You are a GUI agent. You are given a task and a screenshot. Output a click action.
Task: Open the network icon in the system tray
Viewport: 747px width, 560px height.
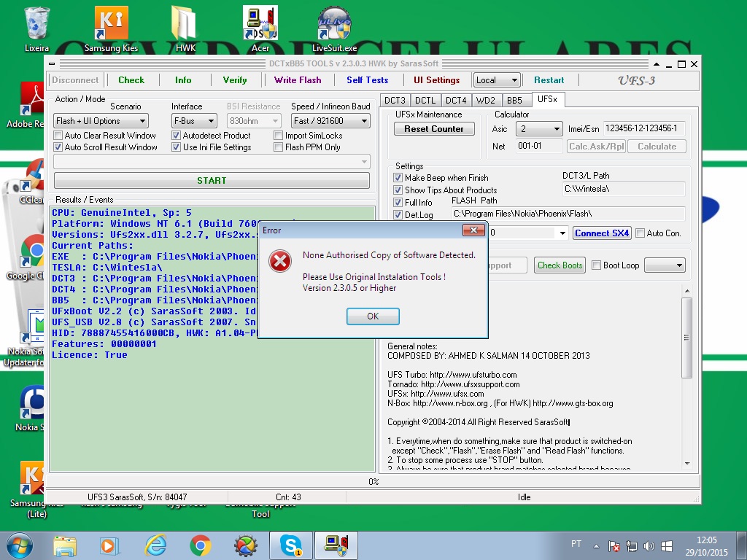point(632,545)
